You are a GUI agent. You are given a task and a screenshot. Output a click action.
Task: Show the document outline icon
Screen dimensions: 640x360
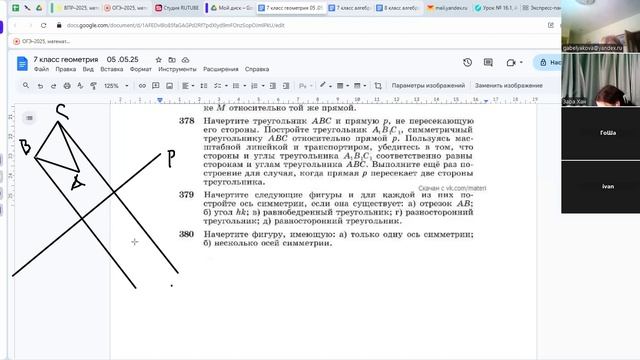[x=29, y=118]
